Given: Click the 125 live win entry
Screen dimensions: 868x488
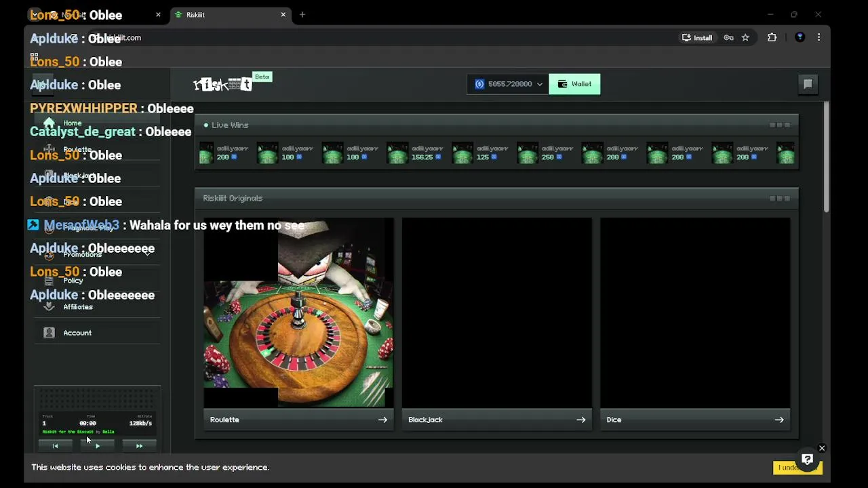Looking at the screenshot, I should (480, 153).
